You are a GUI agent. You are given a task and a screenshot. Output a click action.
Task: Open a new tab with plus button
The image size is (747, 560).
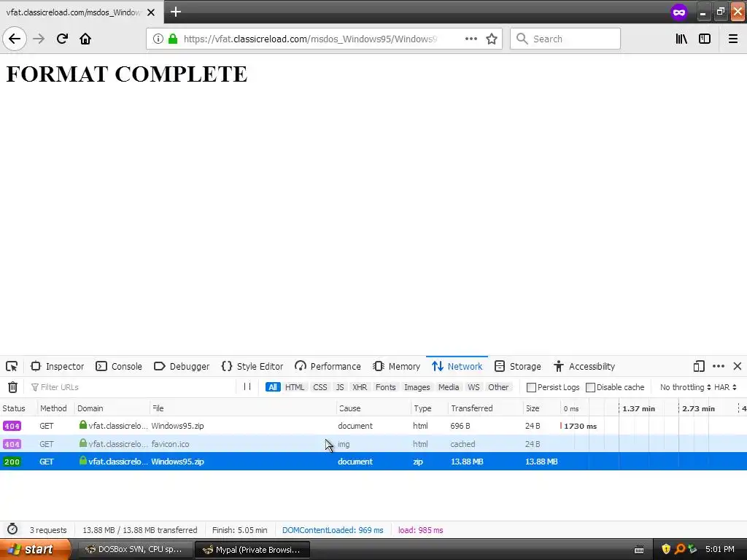pyautogui.click(x=176, y=12)
